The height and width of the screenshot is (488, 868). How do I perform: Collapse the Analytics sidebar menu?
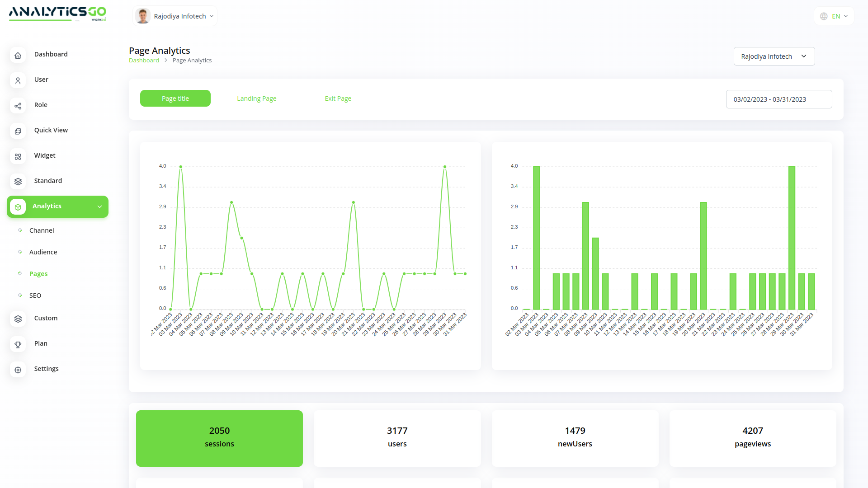[99, 206]
